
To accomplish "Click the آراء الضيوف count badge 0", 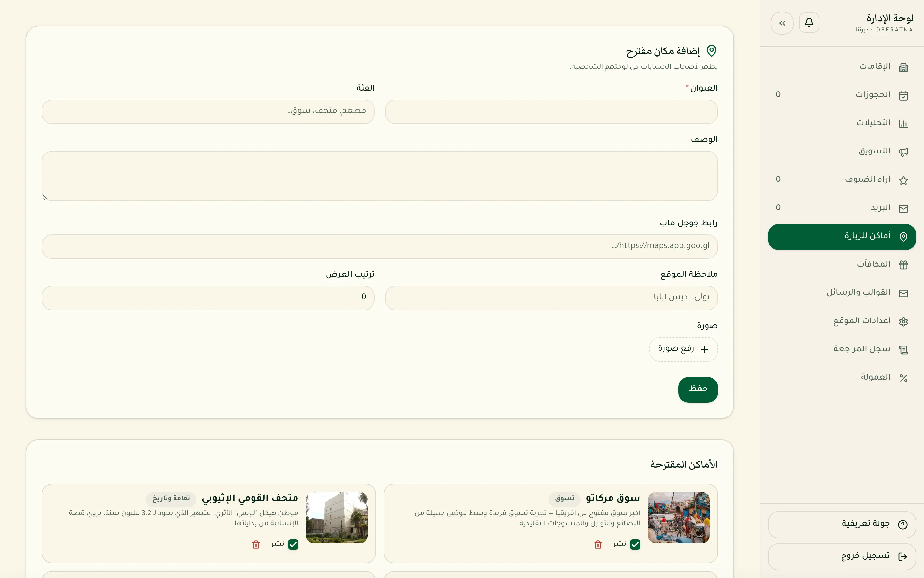I will pyautogui.click(x=778, y=179).
